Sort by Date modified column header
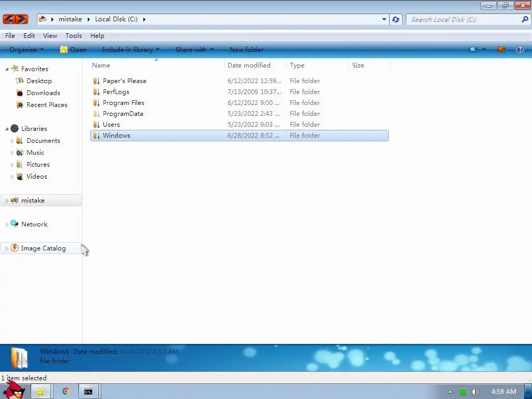The height and width of the screenshot is (399, 532). pos(255,65)
